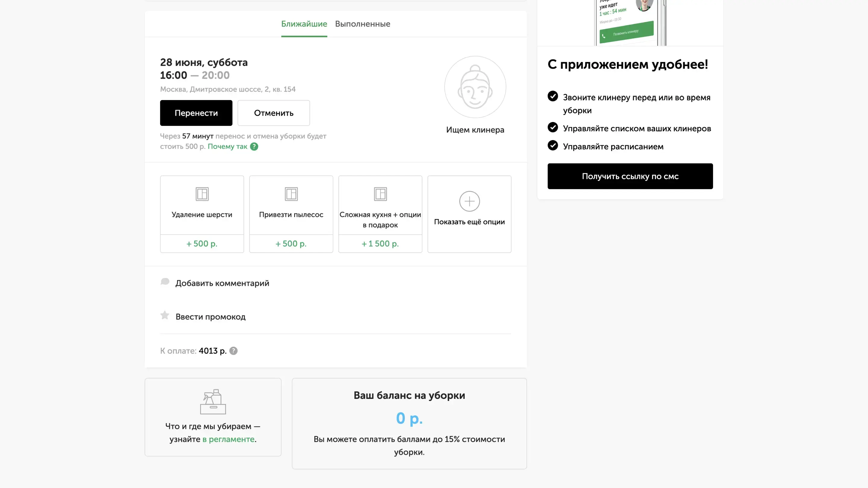Add the +1 500 р. kitchen option
Image resolution: width=868 pixels, height=488 pixels.
click(380, 243)
